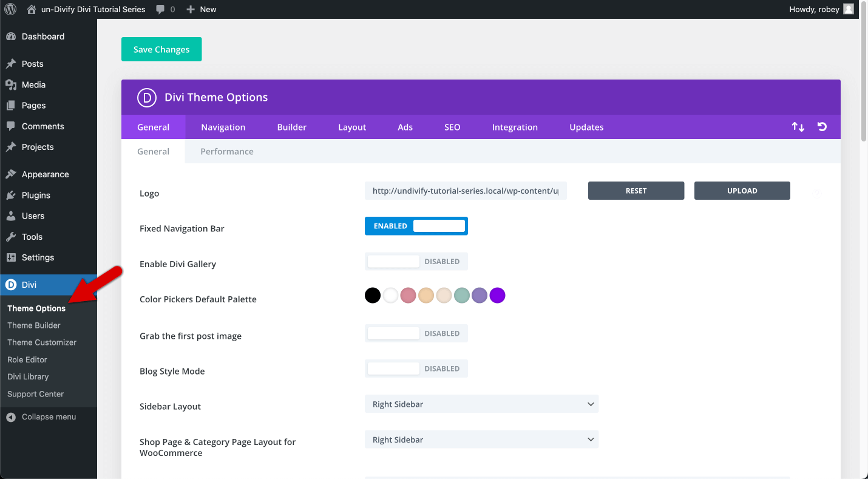
Task: Click the logo UPLOAD button
Action: click(742, 191)
